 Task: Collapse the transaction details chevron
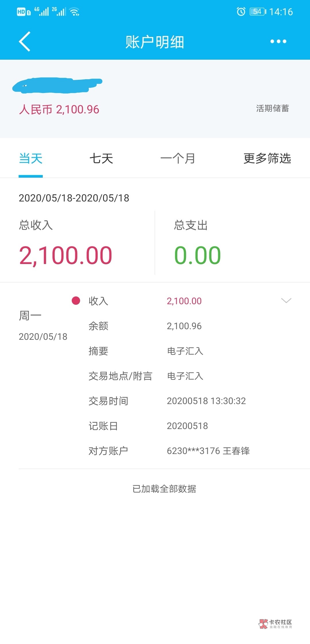point(286,300)
